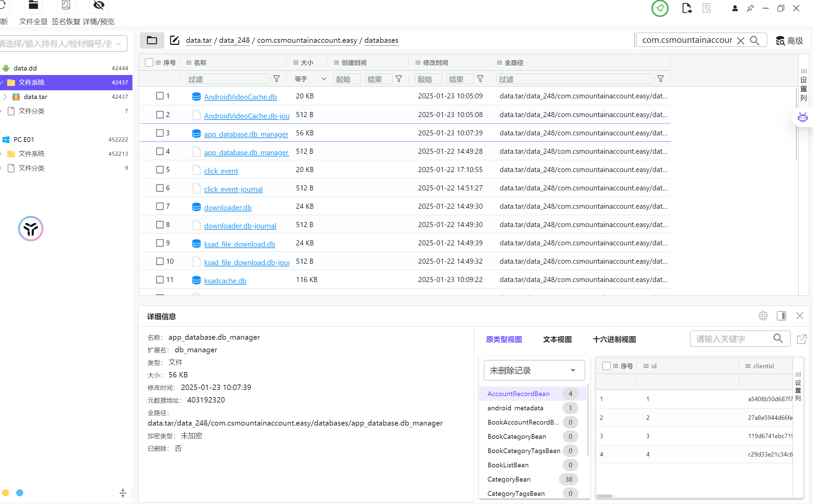Switch to 十六进制视图 tab
Image resolution: width=813 pixels, height=504 pixels.
click(614, 339)
